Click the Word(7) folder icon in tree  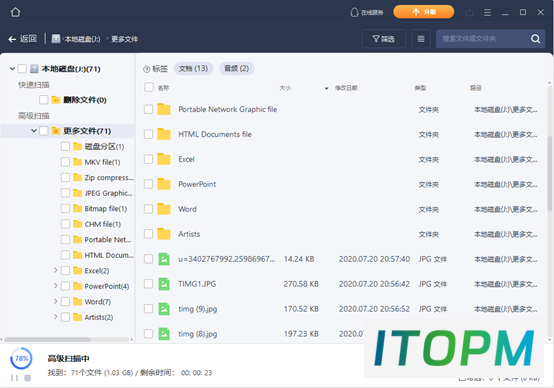point(77,301)
